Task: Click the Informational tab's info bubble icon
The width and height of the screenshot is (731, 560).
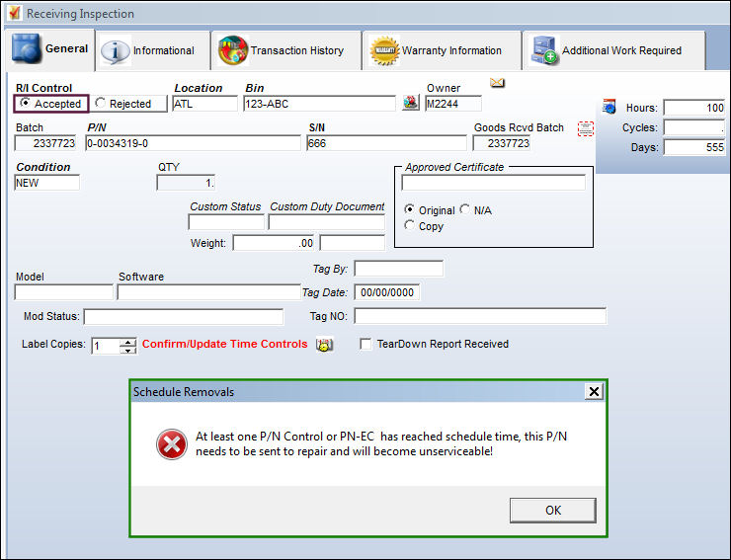Action: pyautogui.click(x=116, y=50)
